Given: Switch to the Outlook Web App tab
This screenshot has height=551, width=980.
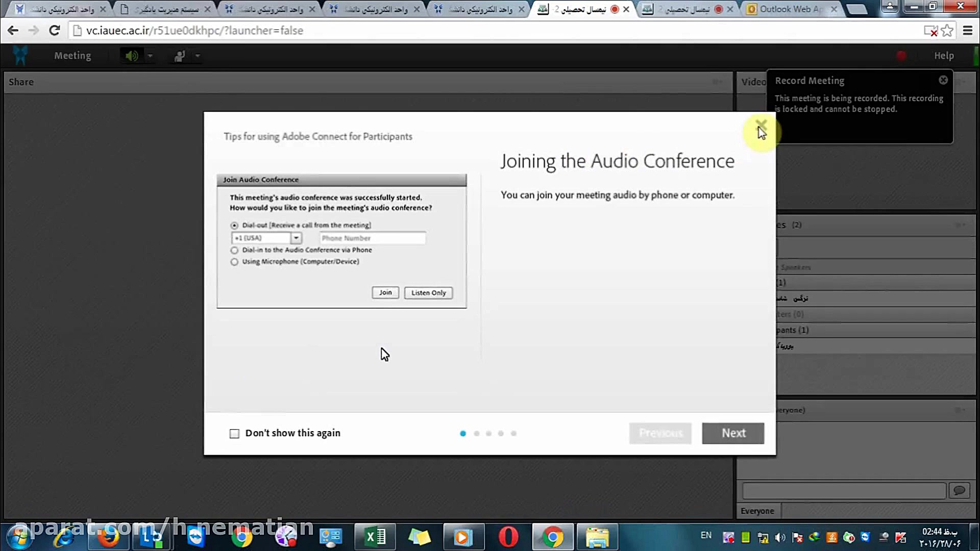Looking at the screenshot, I should (x=789, y=9).
